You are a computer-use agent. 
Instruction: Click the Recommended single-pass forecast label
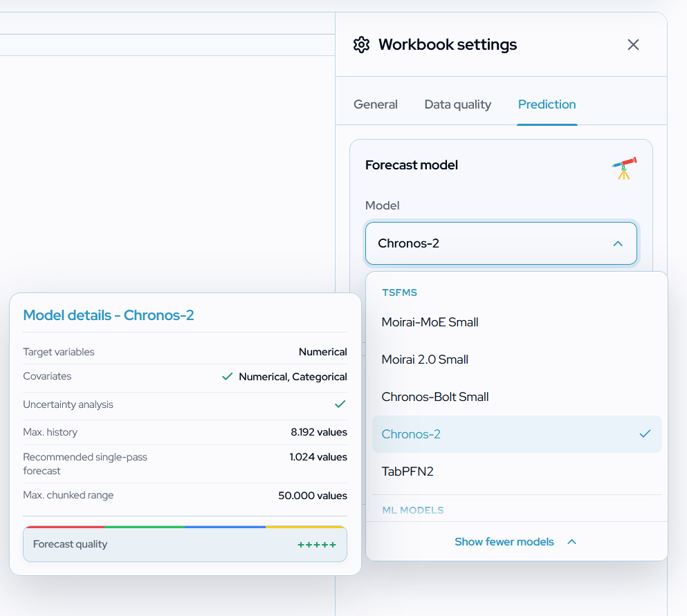tap(85, 464)
